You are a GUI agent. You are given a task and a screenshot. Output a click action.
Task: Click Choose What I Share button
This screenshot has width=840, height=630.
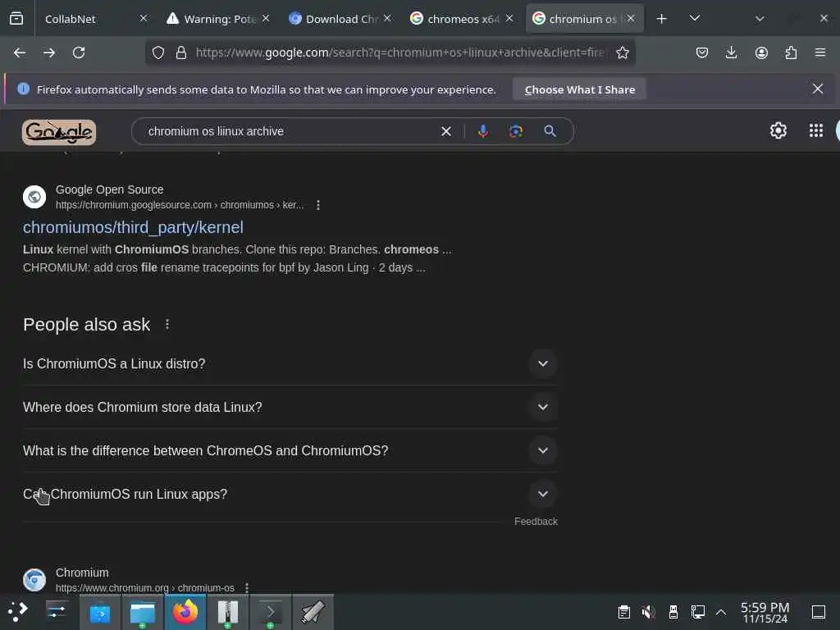[579, 89]
